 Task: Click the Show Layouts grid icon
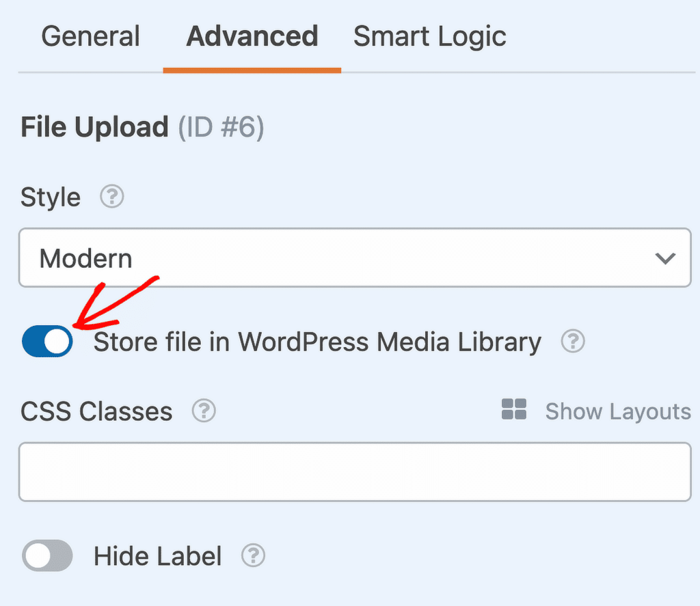(x=513, y=410)
